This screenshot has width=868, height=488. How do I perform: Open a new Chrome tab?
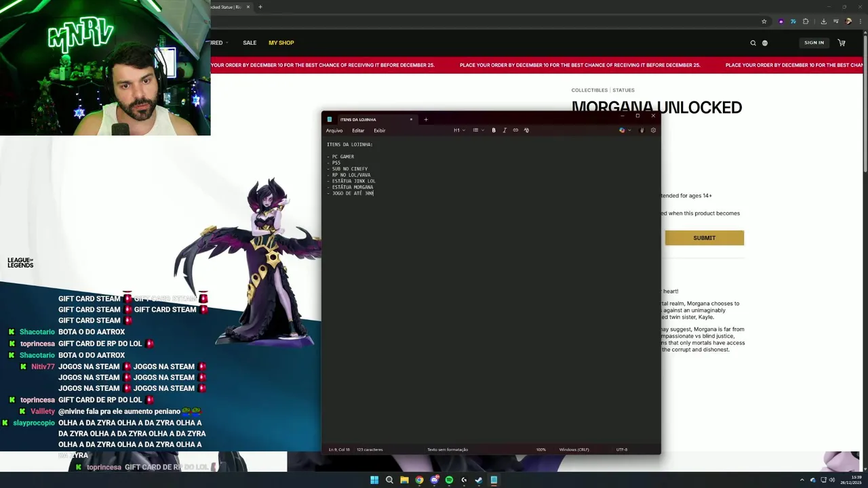pos(260,7)
